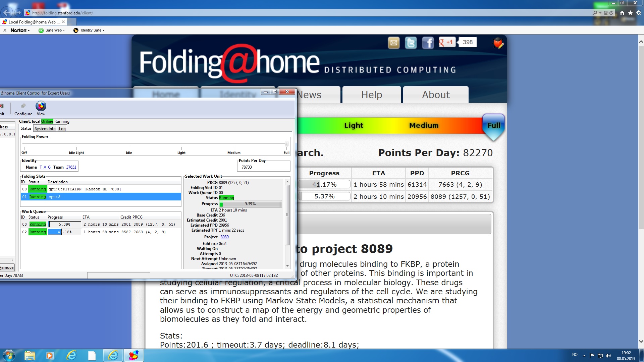Close the Local Folding@home Web tab

63,22
